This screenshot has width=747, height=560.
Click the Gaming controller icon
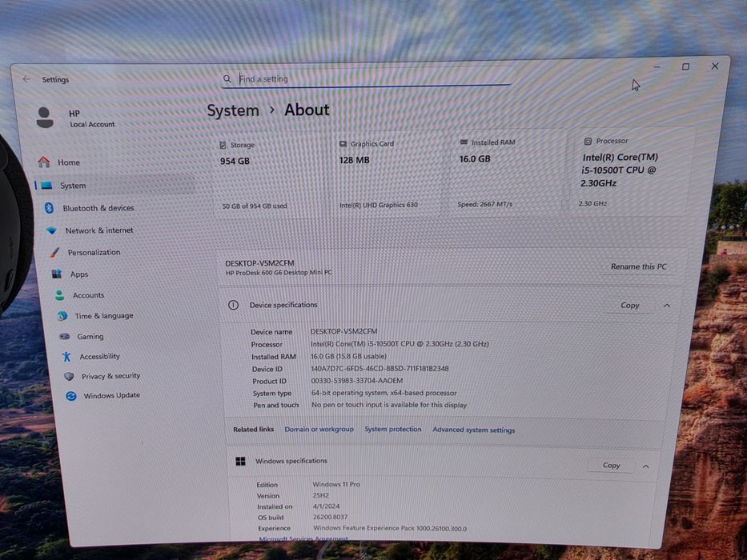[x=65, y=336]
